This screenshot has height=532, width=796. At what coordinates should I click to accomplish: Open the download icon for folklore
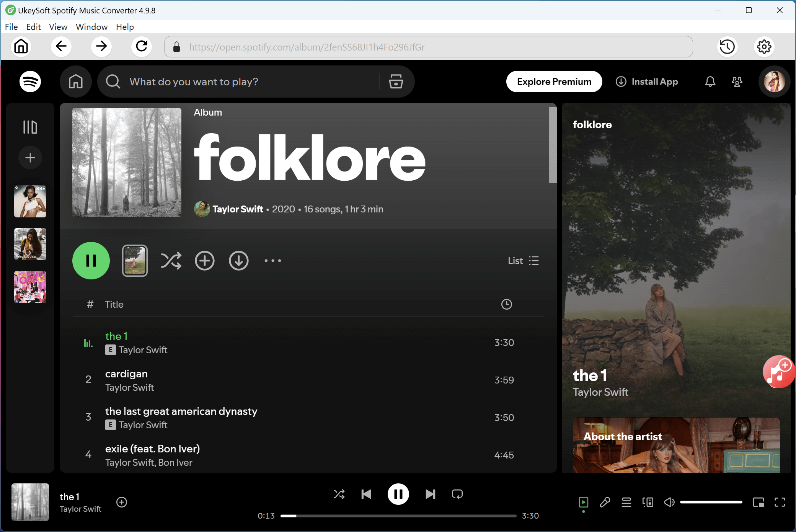(x=239, y=261)
